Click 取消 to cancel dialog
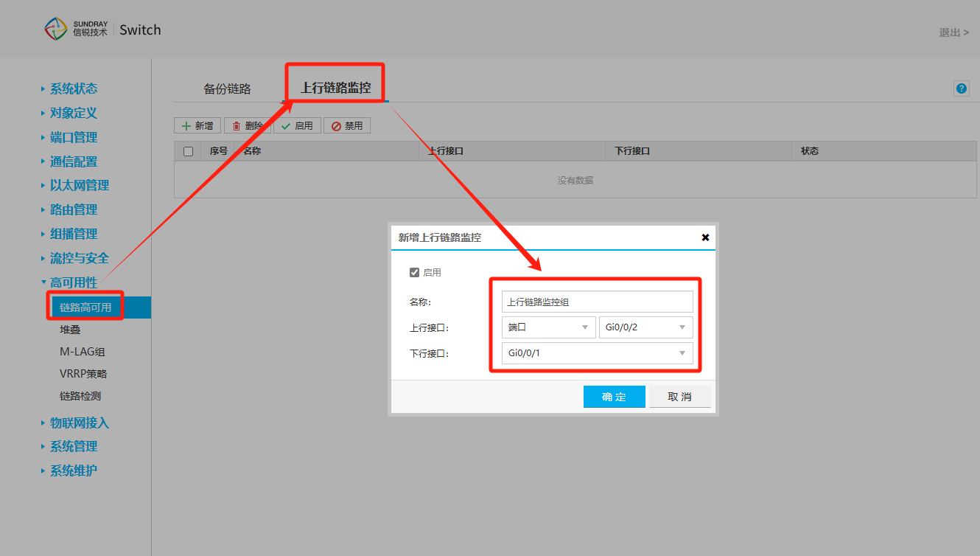Viewport: 980px width, 556px height. pos(679,397)
